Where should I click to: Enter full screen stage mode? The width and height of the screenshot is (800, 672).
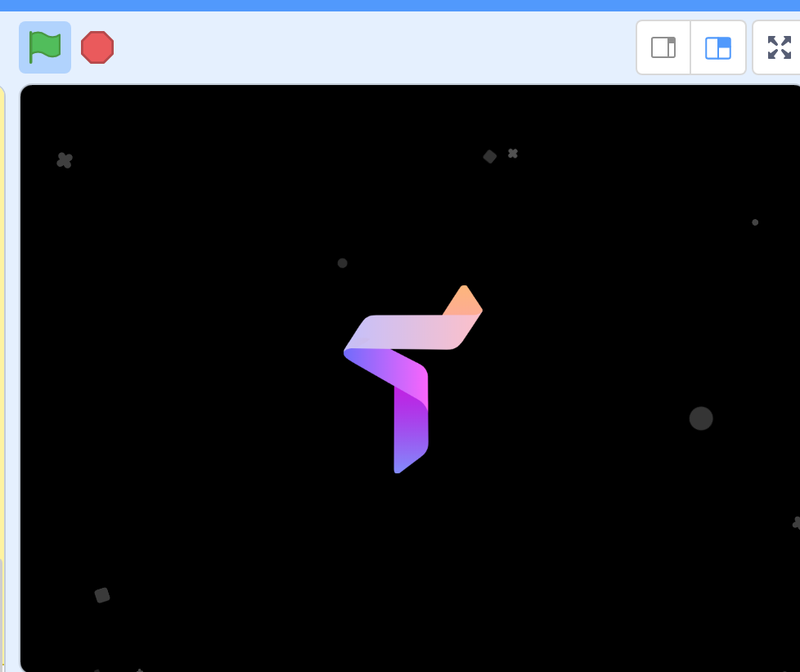(x=779, y=47)
